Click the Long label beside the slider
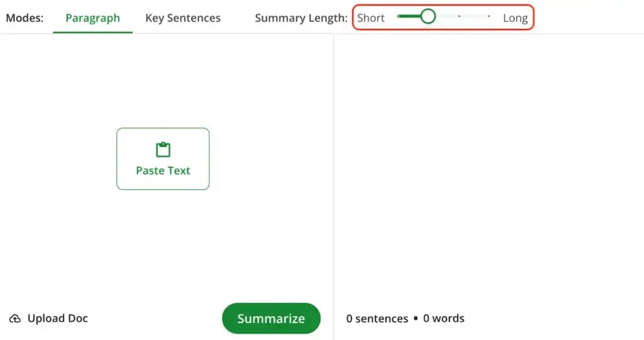 515,18
